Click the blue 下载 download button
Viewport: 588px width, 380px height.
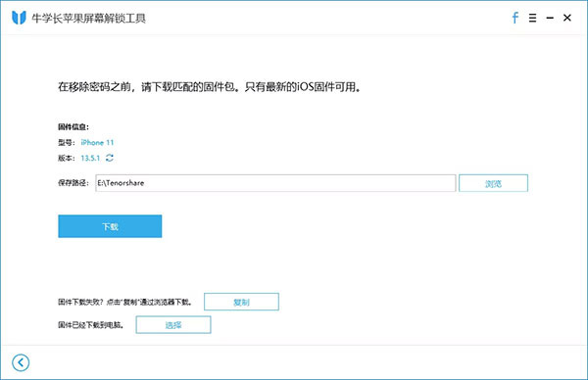(x=110, y=226)
